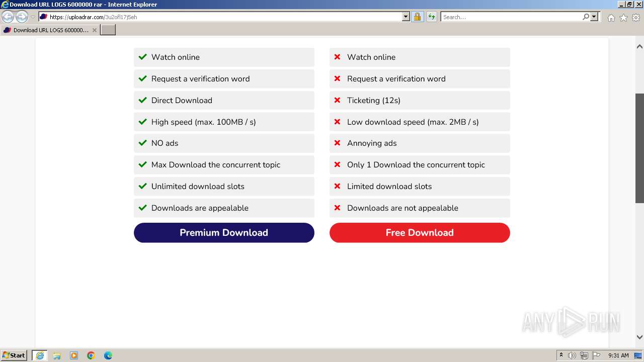Open Internet Explorer from the taskbar
Viewport: 644px width, 362px height.
coord(40,355)
